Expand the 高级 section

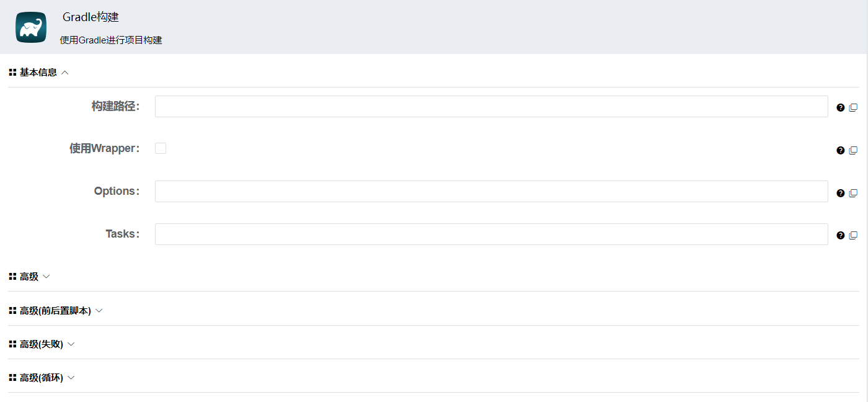tap(46, 276)
